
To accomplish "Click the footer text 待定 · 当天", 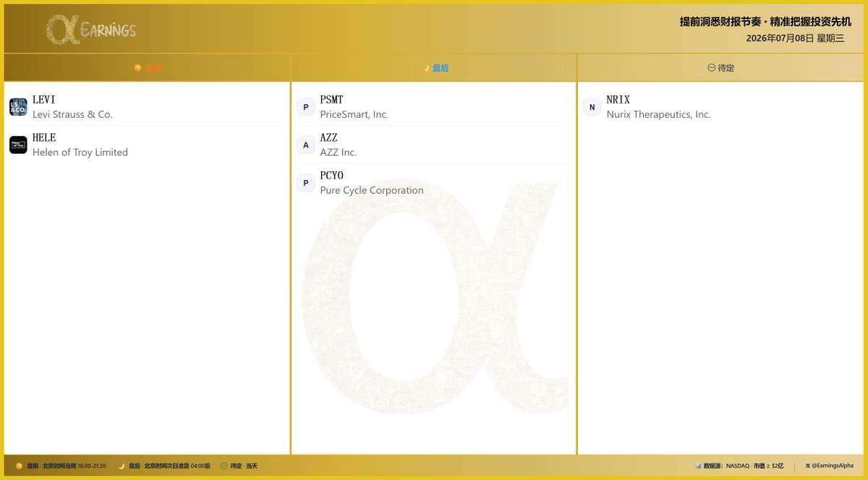I will [244, 466].
